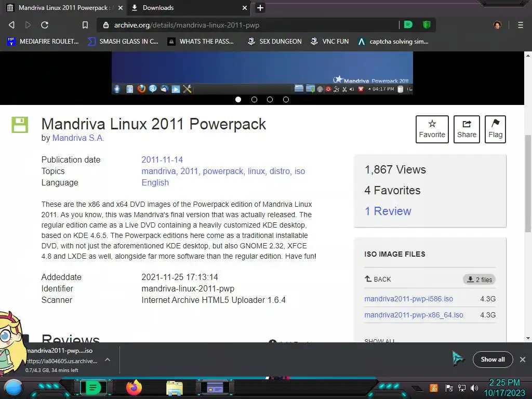Select third carousel dot

(270, 99)
